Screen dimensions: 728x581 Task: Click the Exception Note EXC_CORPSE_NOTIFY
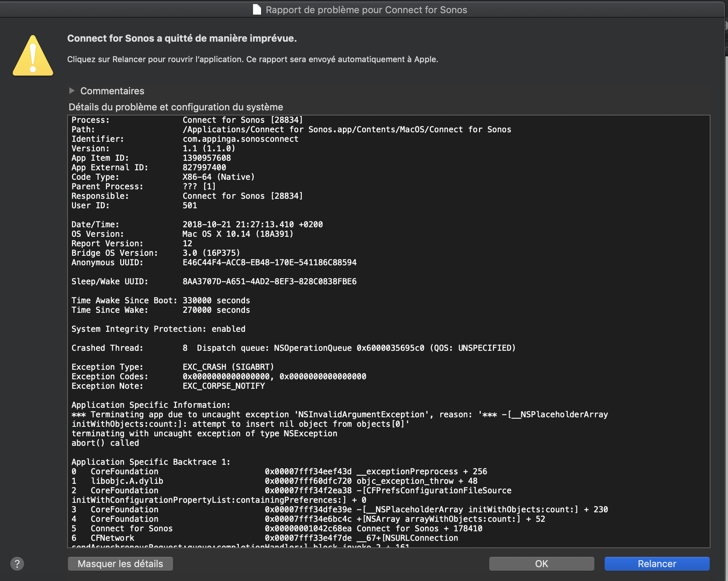pos(223,386)
